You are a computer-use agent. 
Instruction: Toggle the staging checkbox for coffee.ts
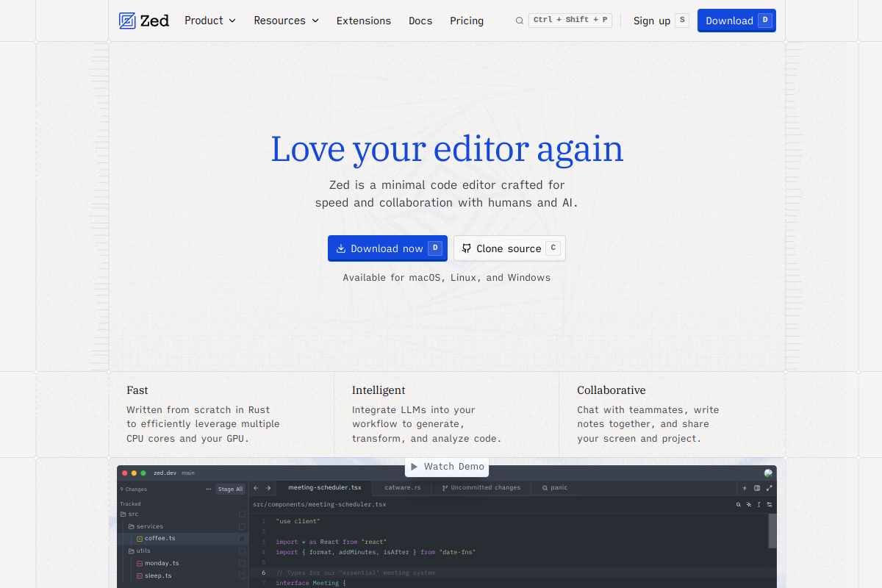[x=242, y=539]
